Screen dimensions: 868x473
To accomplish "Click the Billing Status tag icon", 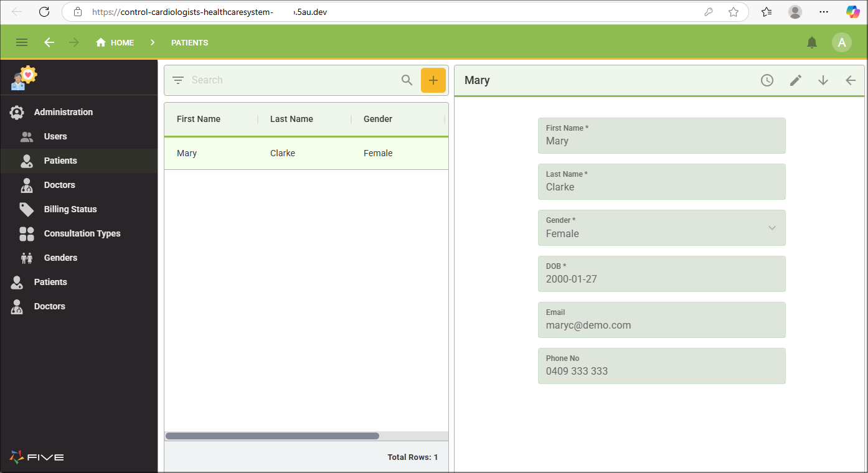I will click(27, 209).
